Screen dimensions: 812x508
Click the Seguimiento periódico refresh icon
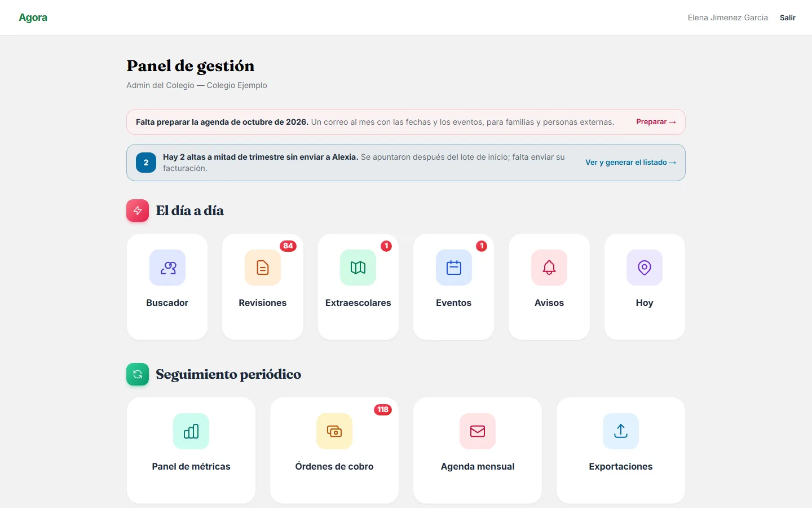pos(138,374)
